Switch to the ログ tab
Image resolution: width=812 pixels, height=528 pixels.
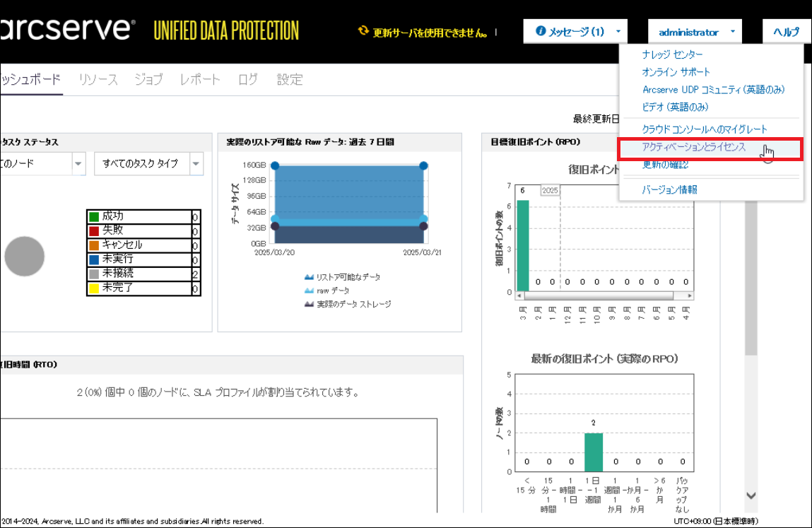pos(248,79)
